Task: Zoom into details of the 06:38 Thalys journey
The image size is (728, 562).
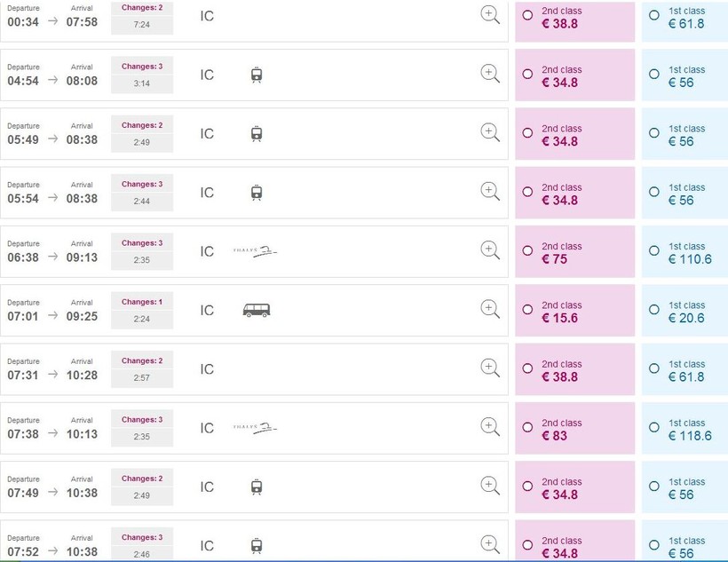Action: pos(490,250)
